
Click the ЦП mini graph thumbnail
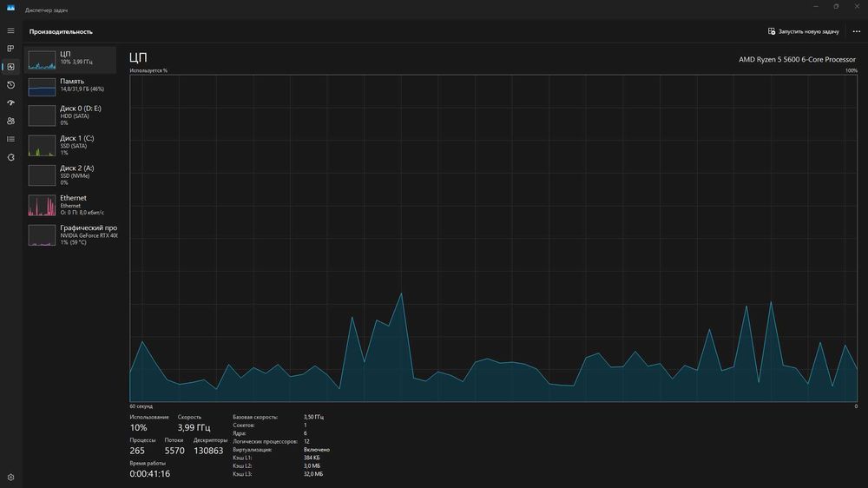coord(42,61)
